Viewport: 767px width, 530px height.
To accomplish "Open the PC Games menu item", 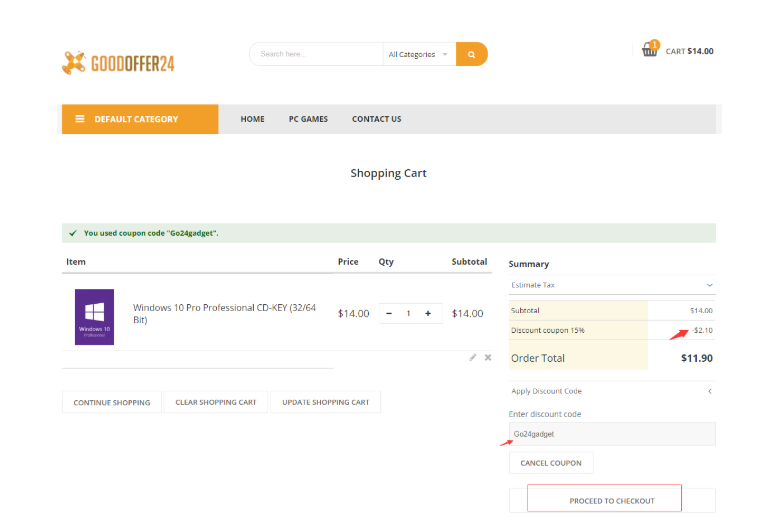I will (x=308, y=119).
